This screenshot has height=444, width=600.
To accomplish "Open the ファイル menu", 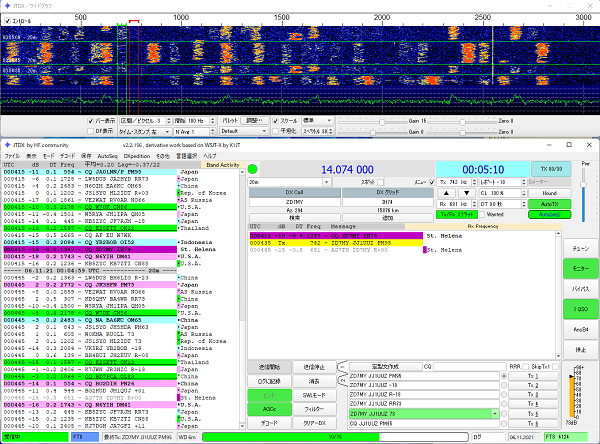I will (12, 157).
